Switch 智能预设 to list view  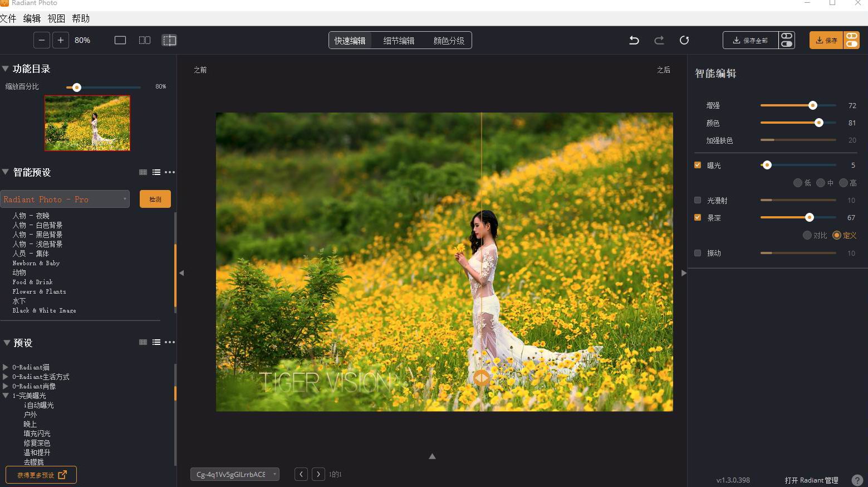click(156, 172)
